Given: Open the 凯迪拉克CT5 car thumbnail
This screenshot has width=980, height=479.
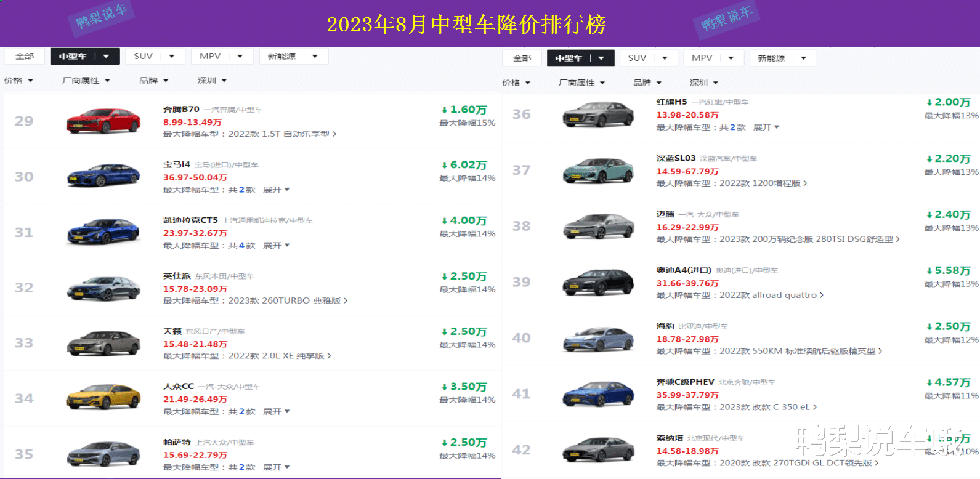Looking at the screenshot, I should [103, 231].
